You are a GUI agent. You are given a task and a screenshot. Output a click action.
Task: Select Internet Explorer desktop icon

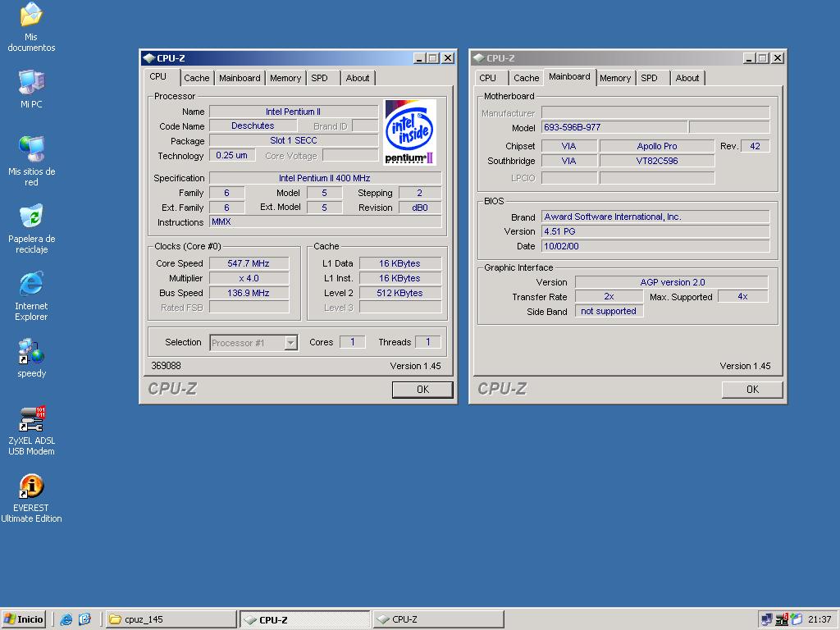pyautogui.click(x=31, y=295)
